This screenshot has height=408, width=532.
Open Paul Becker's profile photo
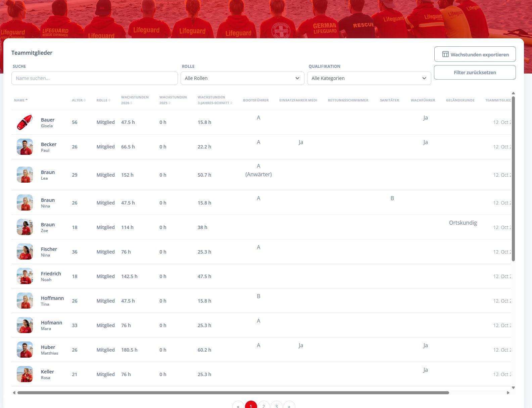[x=25, y=147]
